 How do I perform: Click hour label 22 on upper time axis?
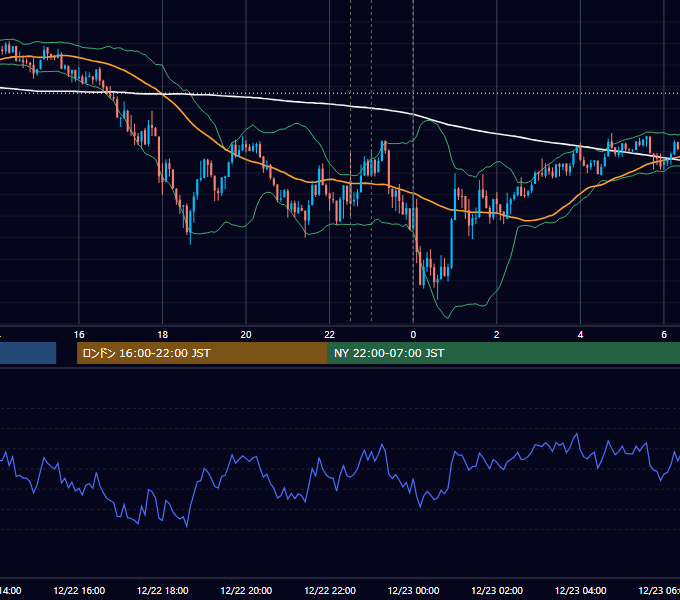point(330,335)
